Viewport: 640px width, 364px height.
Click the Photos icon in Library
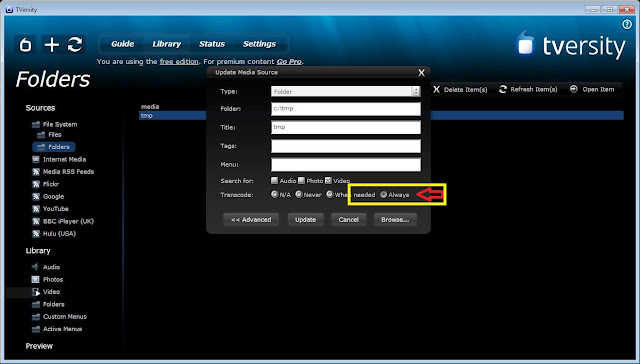point(36,280)
